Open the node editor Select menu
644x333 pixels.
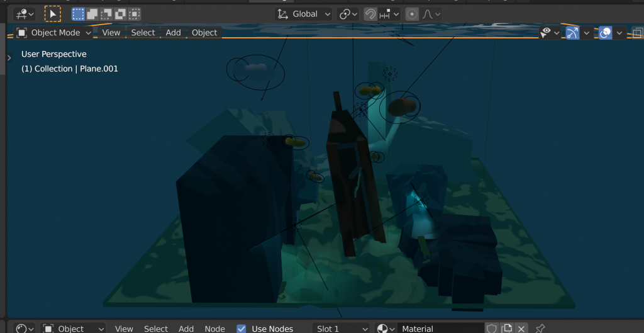(156, 329)
